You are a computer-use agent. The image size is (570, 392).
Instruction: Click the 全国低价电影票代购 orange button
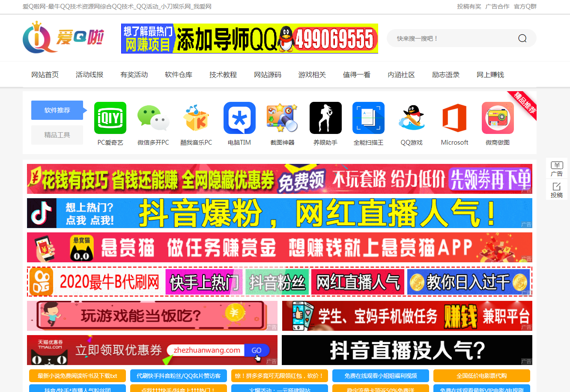[481, 376]
